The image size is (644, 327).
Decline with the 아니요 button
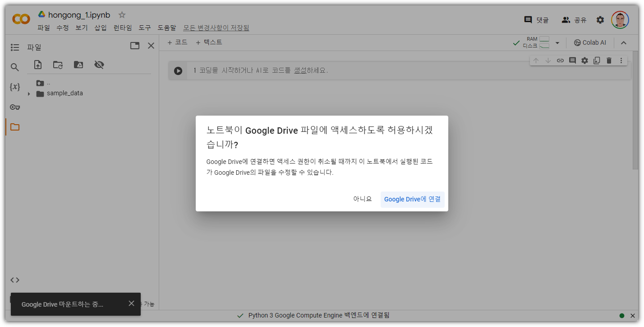pos(363,199)
